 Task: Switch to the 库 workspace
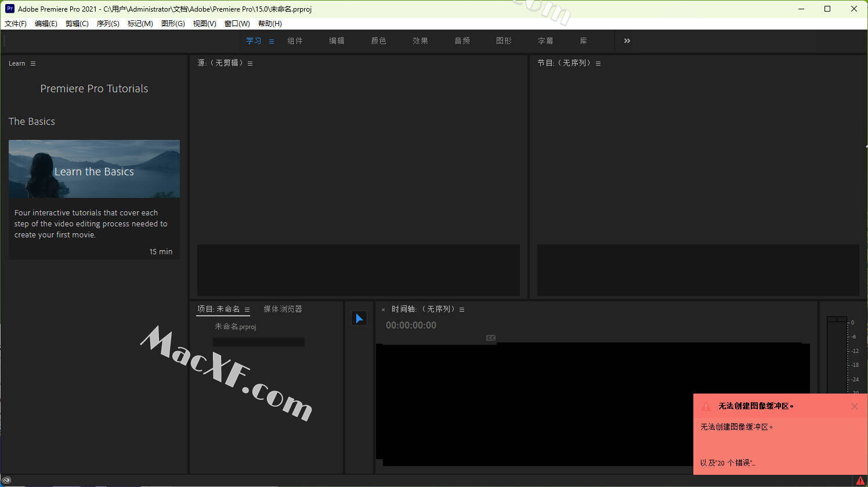click(584, 41)
